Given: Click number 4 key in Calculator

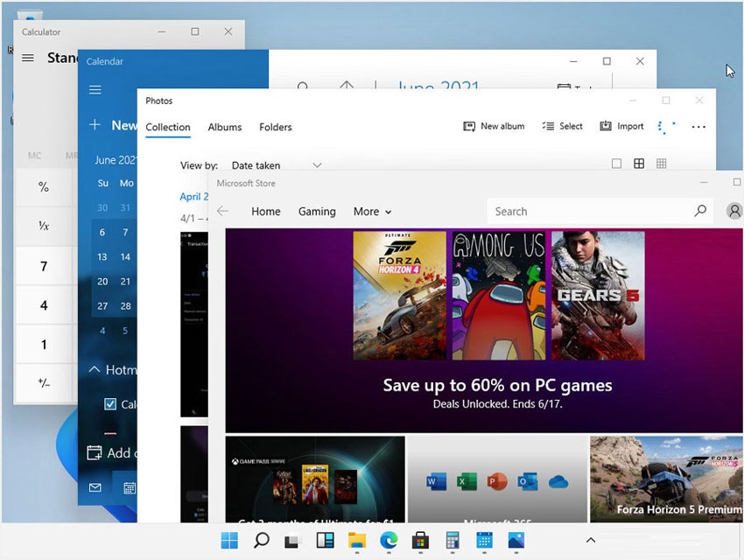Looking at the screenshot, I should (x=44, y=304).
